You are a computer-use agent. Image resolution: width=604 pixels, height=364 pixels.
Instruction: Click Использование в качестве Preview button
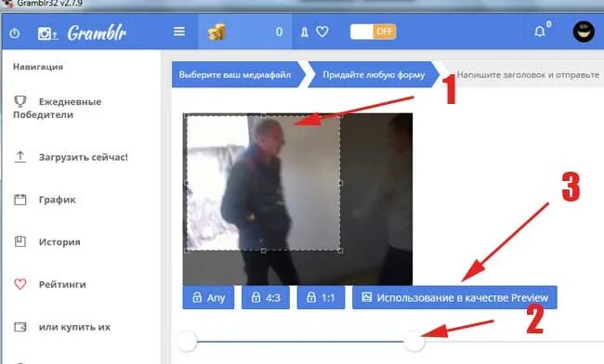pyautogui.click(x=454, y=297)
